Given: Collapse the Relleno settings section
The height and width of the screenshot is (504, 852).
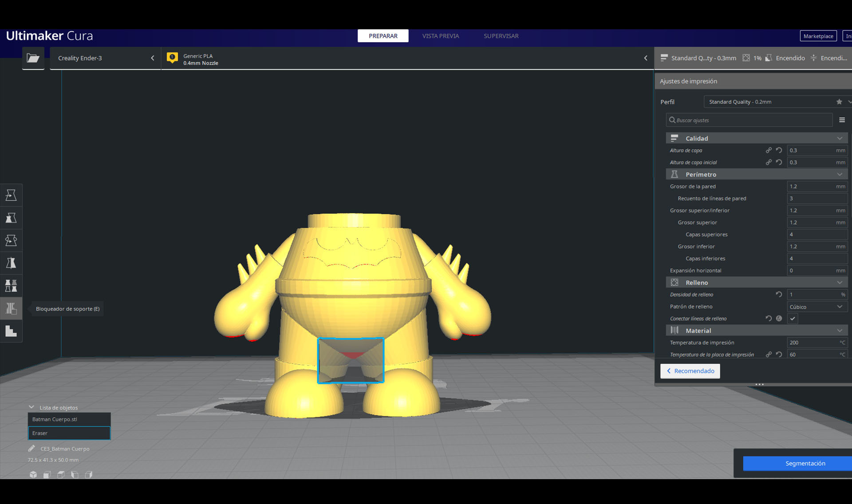Looking at the screenshot, I should tap(757, 283).
